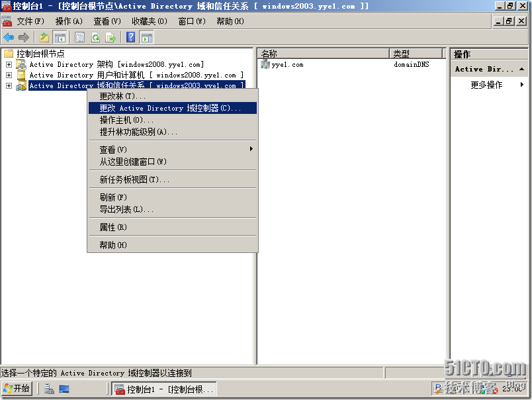Click the 用户和计算机 node icon

tap(21, 75)
